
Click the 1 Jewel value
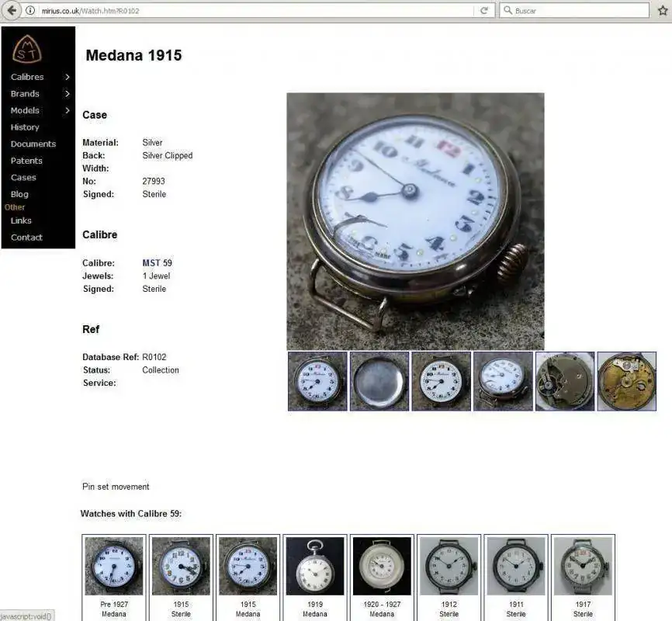157,276
